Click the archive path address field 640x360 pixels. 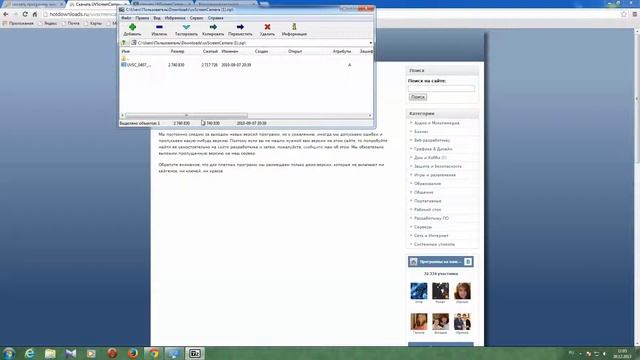pos(252,43)
